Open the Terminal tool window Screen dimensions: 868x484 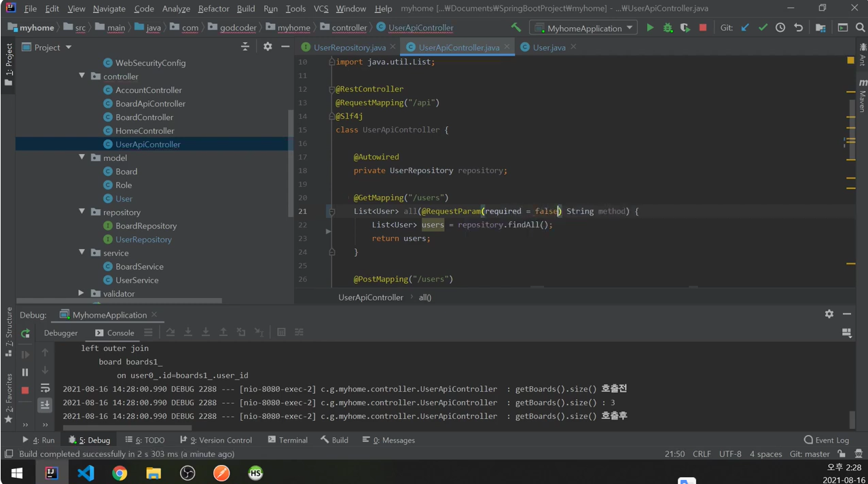click(x=287, y=440)
